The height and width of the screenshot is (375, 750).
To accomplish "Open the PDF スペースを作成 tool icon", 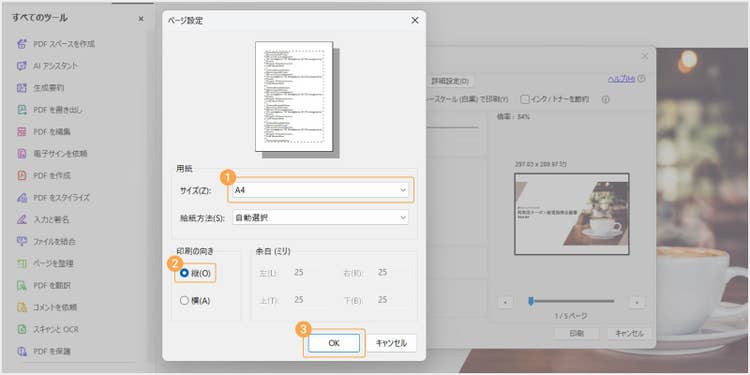I will pyautogui.click(x=22, y=44).
